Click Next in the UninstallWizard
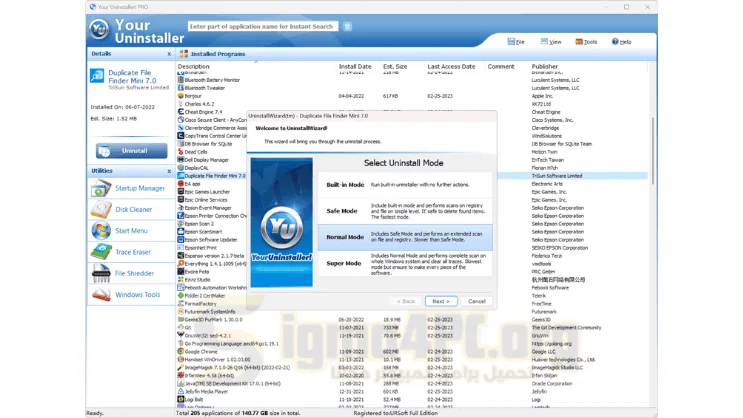 441,301
